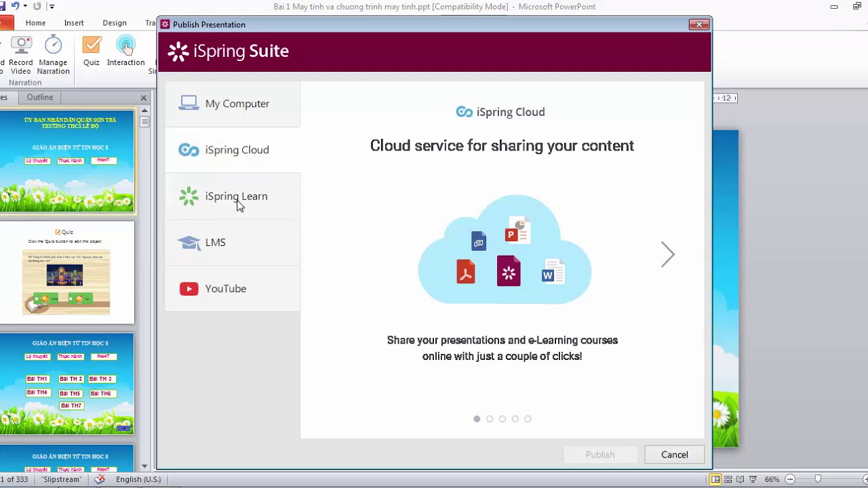868x488 pixels.
Task: Click Record Video in Narration group
Action: 20,56
